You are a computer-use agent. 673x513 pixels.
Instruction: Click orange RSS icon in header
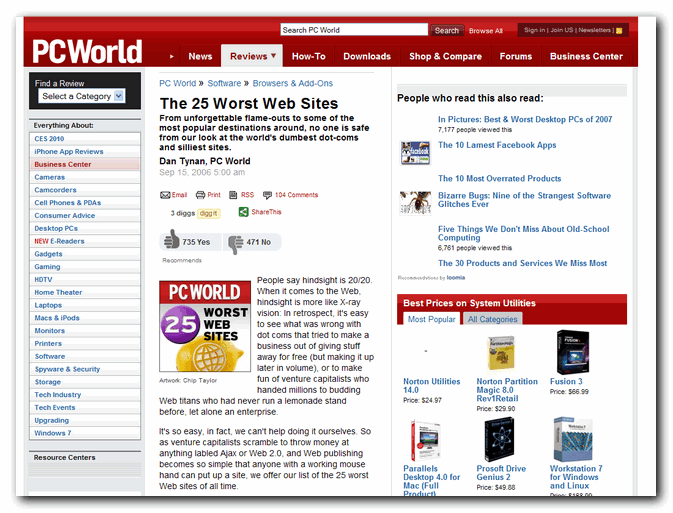click(x=619, y=30)
